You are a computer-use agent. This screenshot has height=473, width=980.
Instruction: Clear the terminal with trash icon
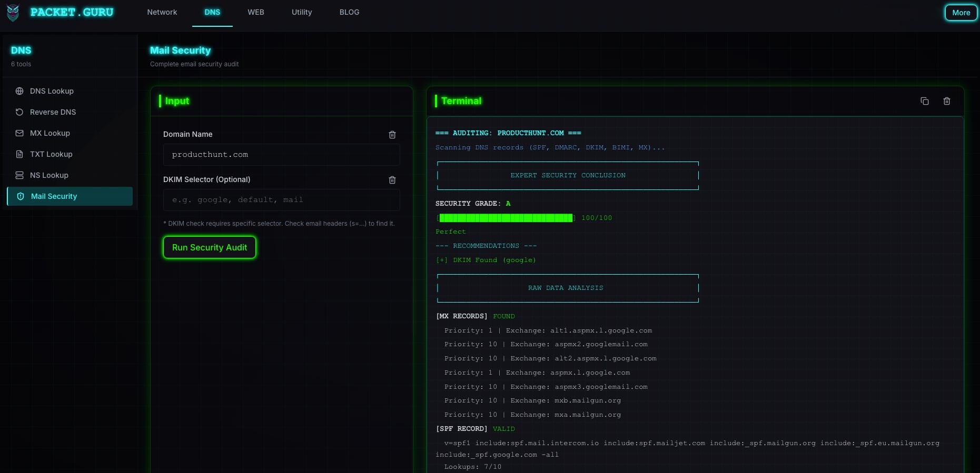(947, 101)
